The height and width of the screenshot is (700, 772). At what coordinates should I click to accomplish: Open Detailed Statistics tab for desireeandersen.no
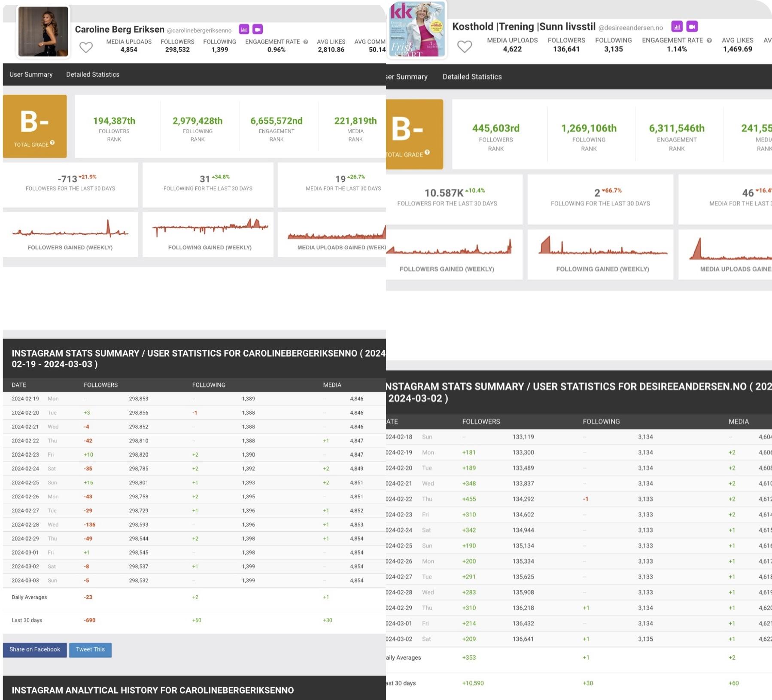(472, 77)
